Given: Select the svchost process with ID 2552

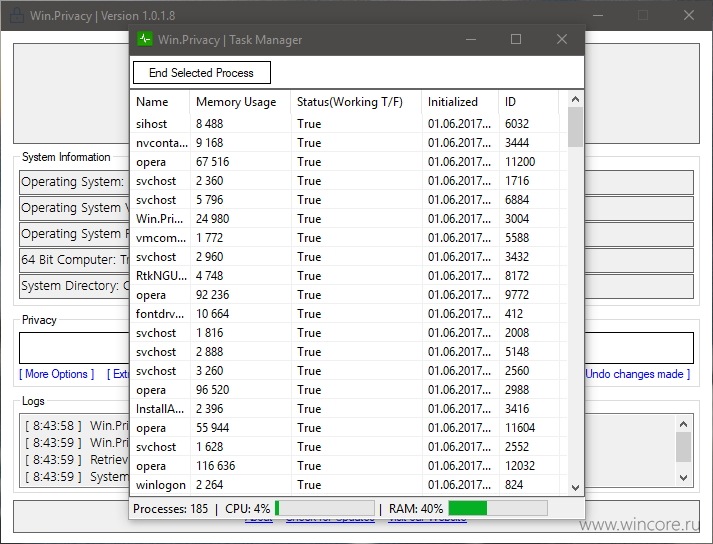Looking at the screenshot, I should (349, 447).
